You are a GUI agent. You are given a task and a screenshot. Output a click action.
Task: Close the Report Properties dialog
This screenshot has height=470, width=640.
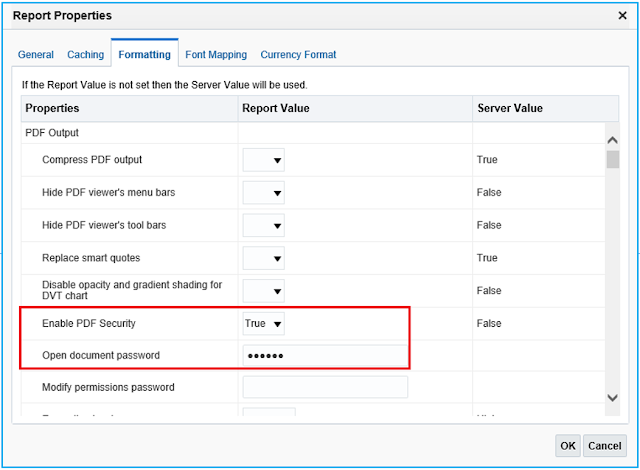tap(622, 16)
